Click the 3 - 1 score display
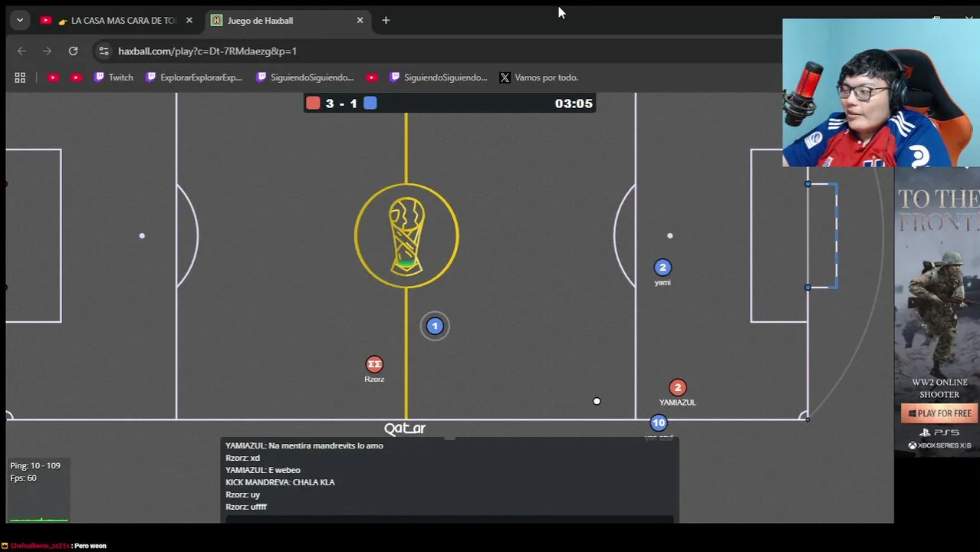The image size is (980, 552). 341,103
